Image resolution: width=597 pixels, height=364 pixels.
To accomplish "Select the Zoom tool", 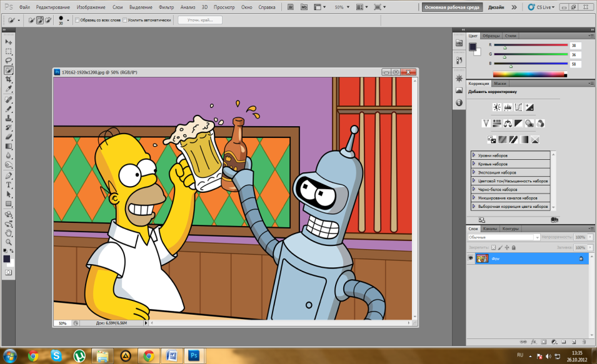I will 8,242.
